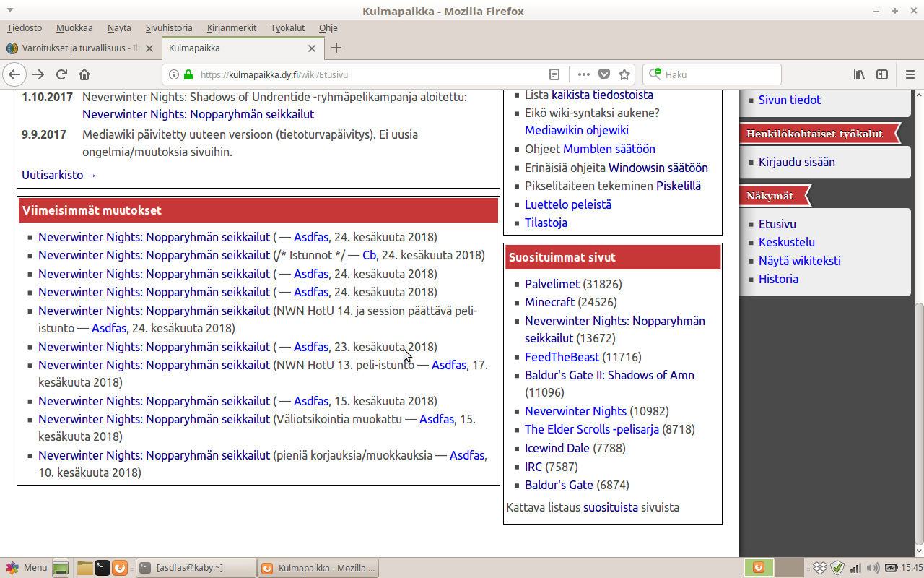Viewport: 924px width, 578px height.
Task: Open the volume control tray icon
Action: 873,568
